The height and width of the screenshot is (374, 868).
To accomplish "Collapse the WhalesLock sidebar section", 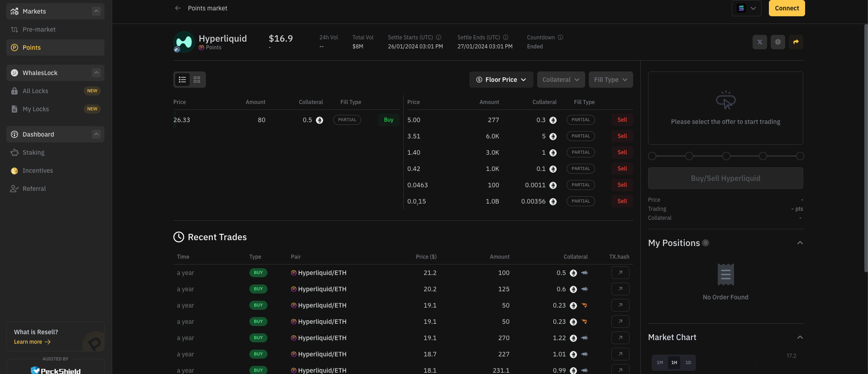I will [x=96, y=73].
